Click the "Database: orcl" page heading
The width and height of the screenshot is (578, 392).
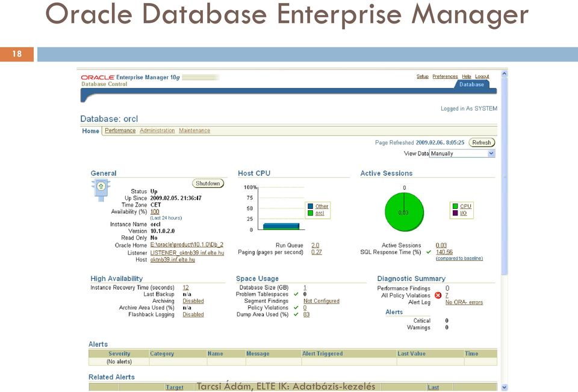point(109,119)
